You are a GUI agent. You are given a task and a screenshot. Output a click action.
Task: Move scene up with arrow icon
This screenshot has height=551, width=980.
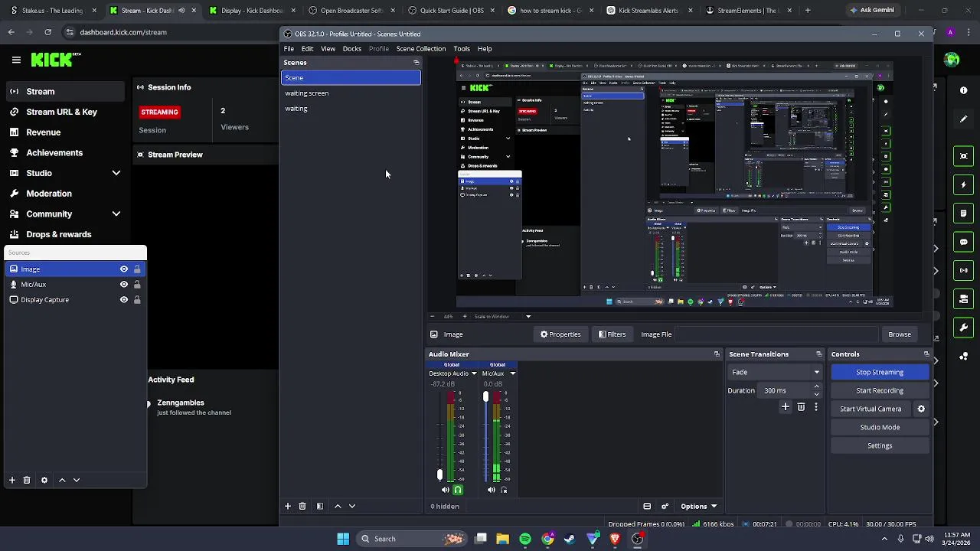click(338, 506)
